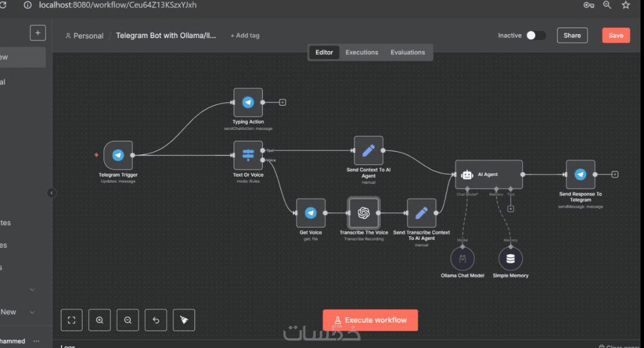Open the Text Or Voice switch node
This screenshot has width=644, height=348.
pos(248,155)
